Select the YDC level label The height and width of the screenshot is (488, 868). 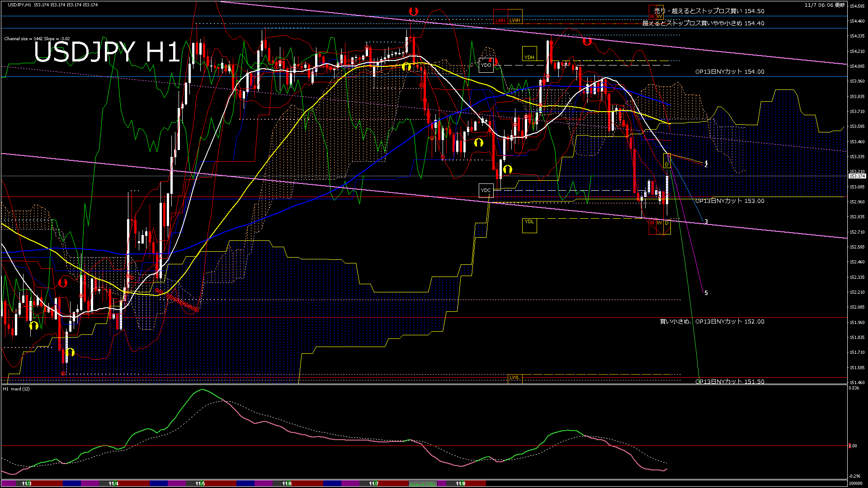[486, 190]
